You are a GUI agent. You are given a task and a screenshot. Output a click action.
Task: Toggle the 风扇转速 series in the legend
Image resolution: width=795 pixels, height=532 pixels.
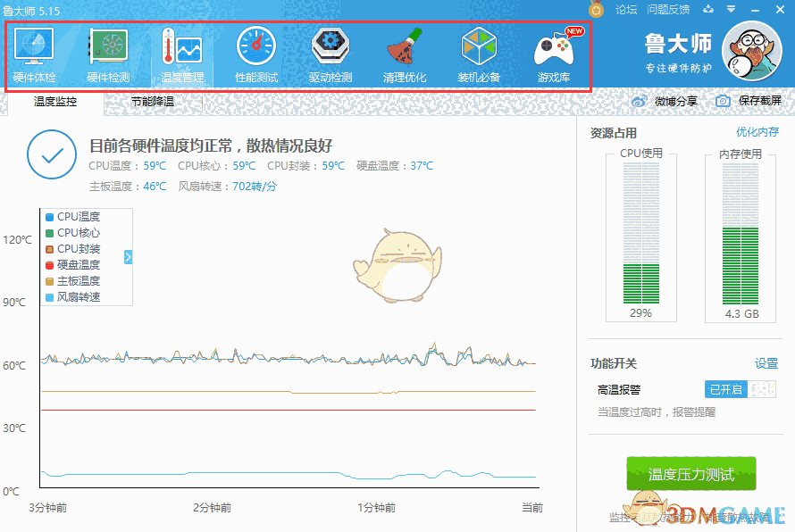click(x=79, y=296)
